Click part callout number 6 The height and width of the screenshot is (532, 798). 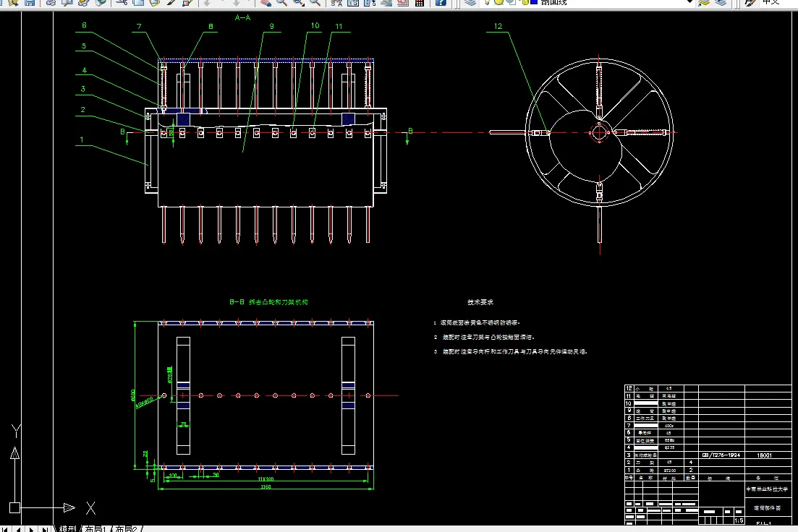[84, 25]
